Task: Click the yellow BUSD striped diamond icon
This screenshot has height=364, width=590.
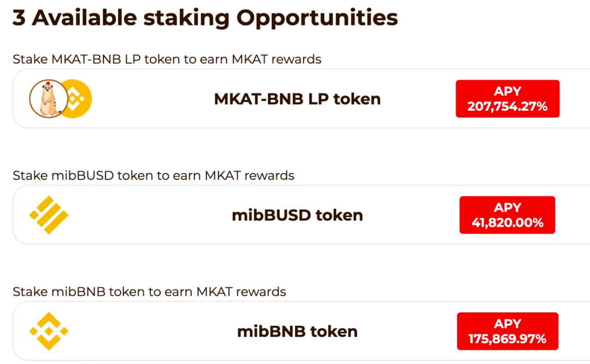Action: 49,215
